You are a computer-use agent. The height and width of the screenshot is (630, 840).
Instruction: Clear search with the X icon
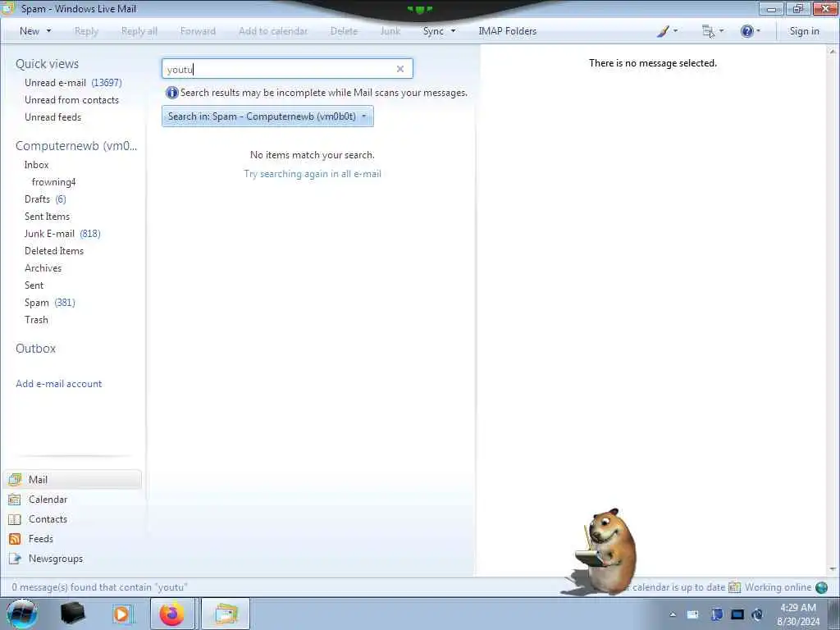coord(400,69)
